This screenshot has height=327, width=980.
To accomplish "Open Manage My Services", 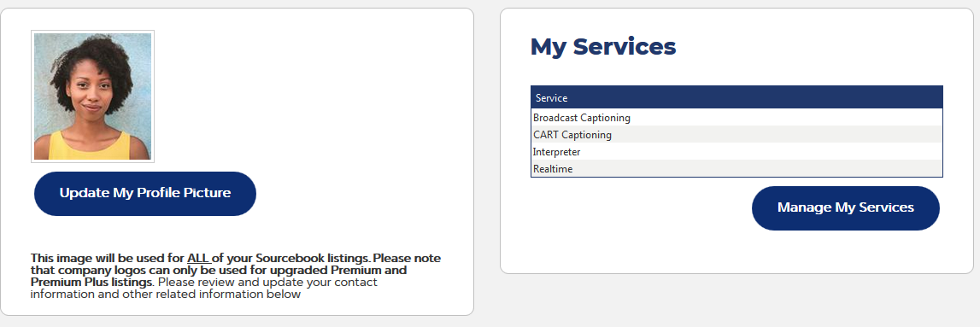I will [846, 207].
